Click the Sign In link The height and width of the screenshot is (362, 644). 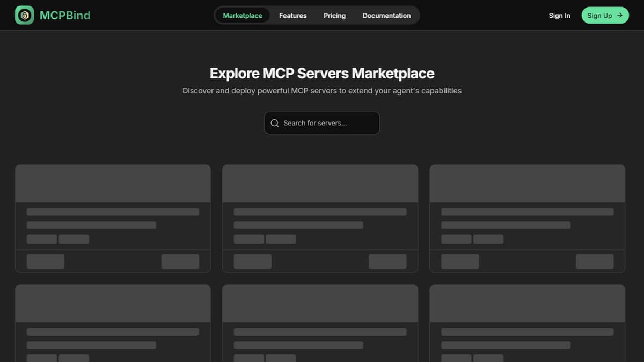point(559,16)
